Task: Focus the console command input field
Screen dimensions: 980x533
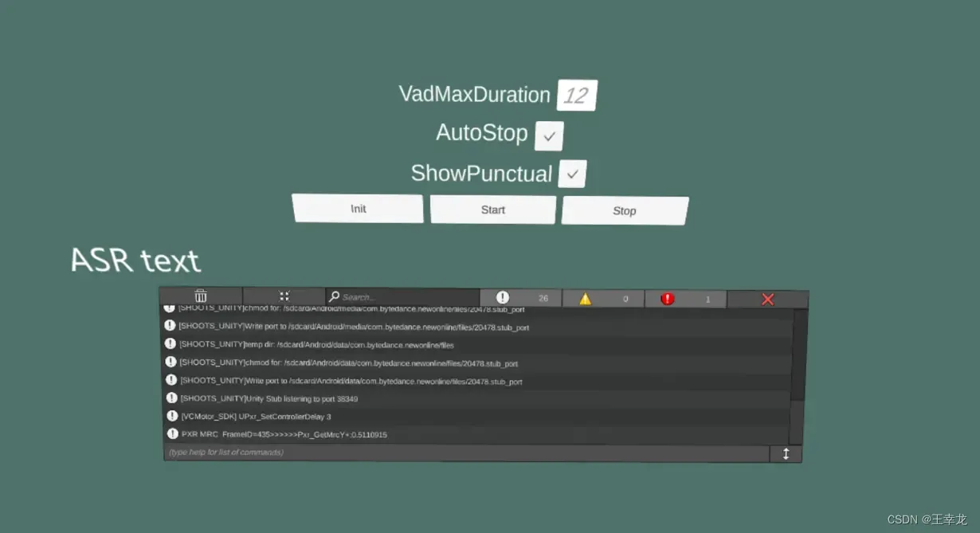Action: [467, 453]
